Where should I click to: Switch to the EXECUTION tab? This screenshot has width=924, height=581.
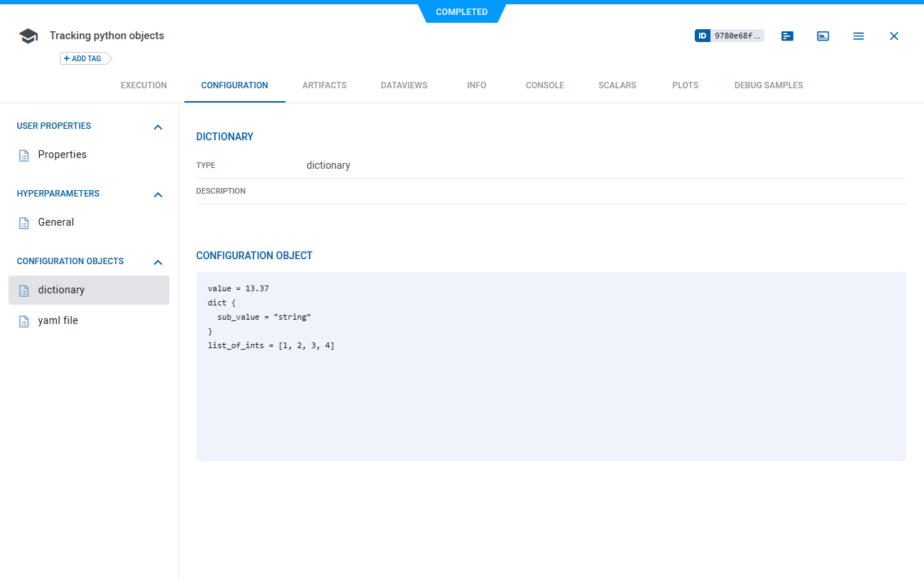143,85
